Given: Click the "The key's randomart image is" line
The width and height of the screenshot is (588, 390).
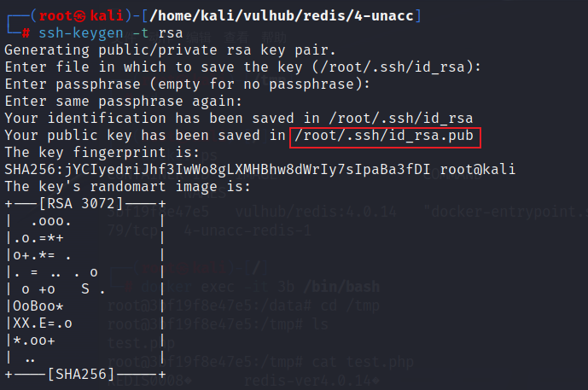Looking at the screenshot, I should coord(127,186).
